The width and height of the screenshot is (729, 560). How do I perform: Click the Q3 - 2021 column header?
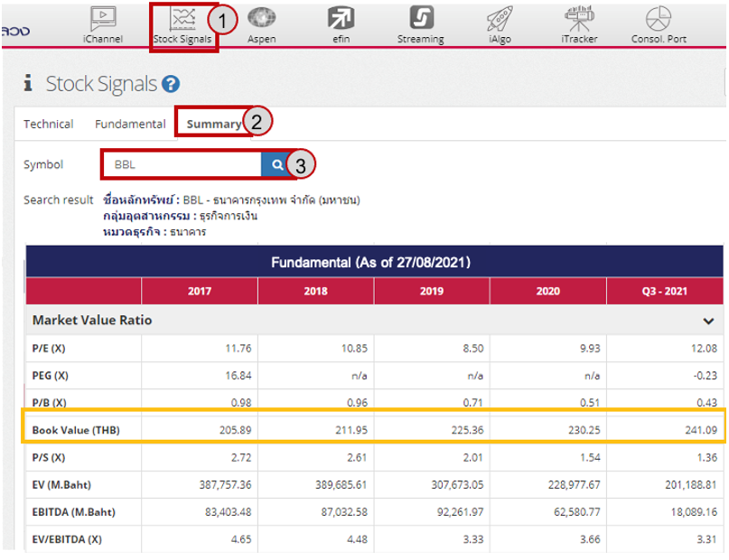665,292
